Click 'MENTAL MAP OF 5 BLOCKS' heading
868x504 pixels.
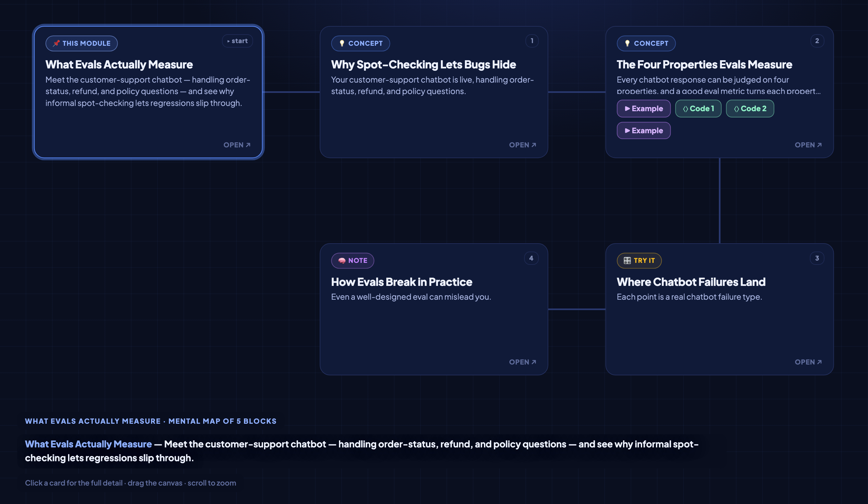point(223,421)
